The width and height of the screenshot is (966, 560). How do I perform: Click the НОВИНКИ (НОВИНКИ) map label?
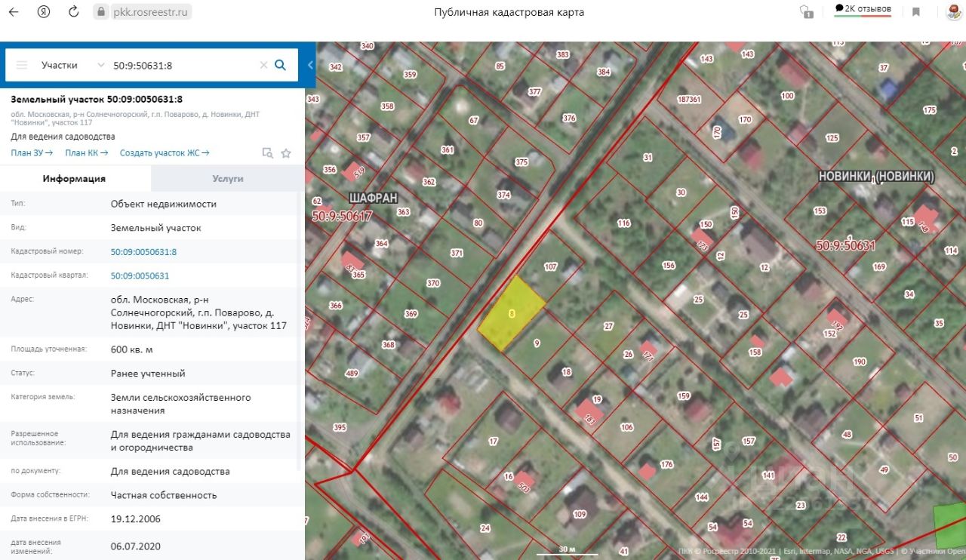tap(876, 177)
